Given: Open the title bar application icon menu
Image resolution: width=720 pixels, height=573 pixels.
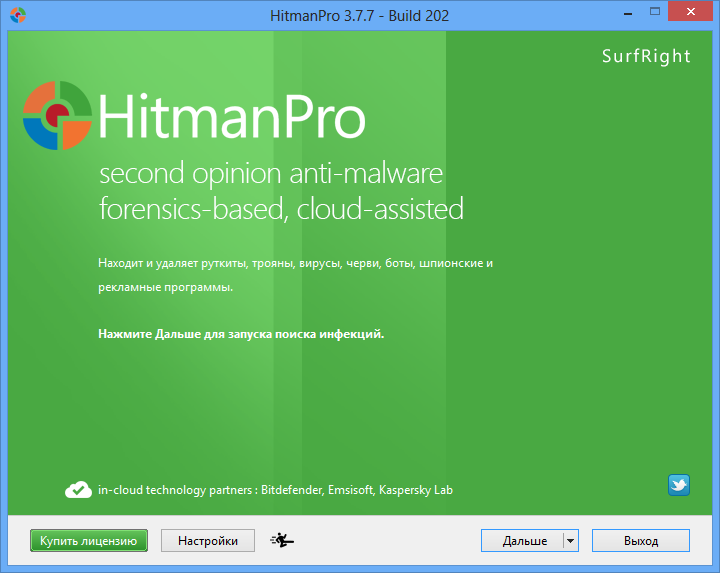Looking at the screenshot, I should coord(18,15).
